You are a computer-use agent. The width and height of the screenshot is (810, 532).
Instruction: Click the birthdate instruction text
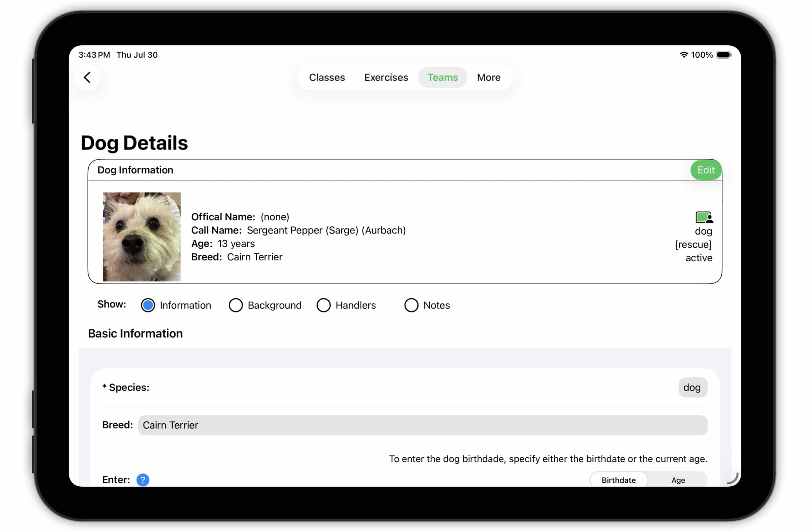tap(548, 459)
